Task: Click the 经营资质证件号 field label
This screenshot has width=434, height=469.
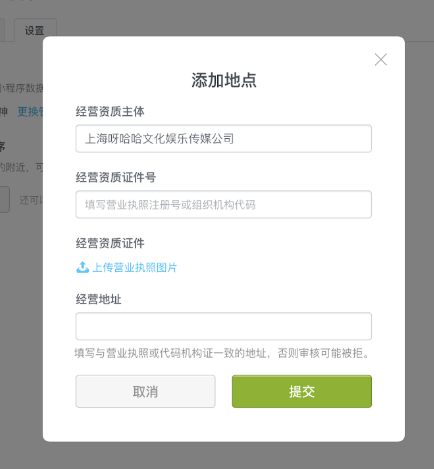Action: coord(116,177)
